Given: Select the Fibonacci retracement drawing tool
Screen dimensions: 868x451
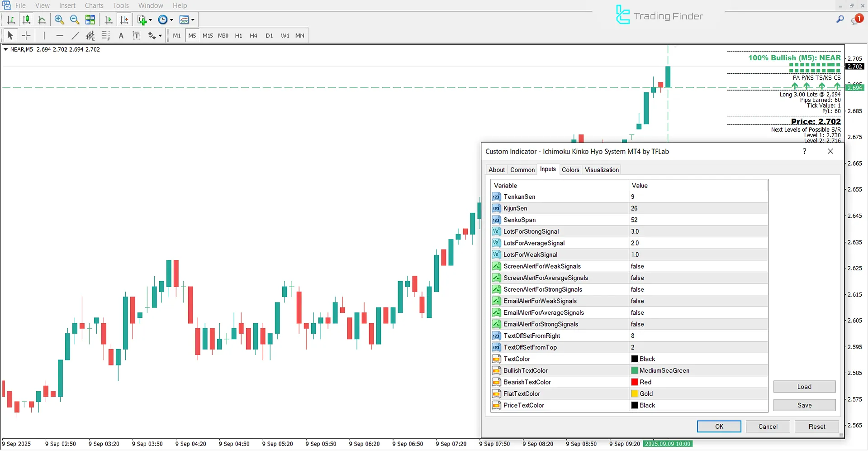Looking at the screenshot, I should [106, 35].
